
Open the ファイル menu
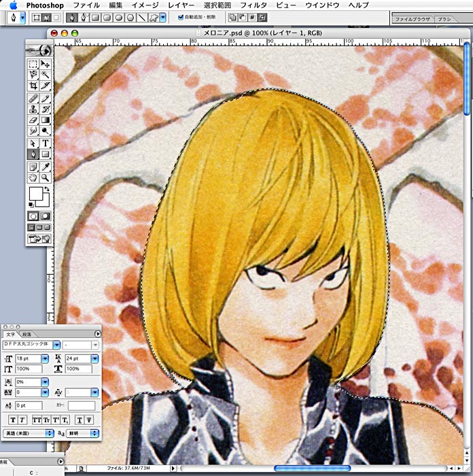tap(86, 5)
